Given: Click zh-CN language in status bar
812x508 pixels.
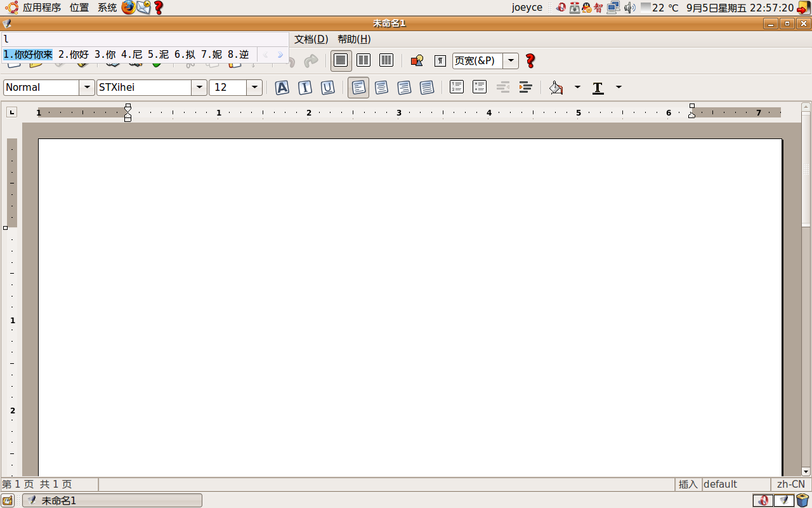Looking at the screenshot, I should coord(791,484).
